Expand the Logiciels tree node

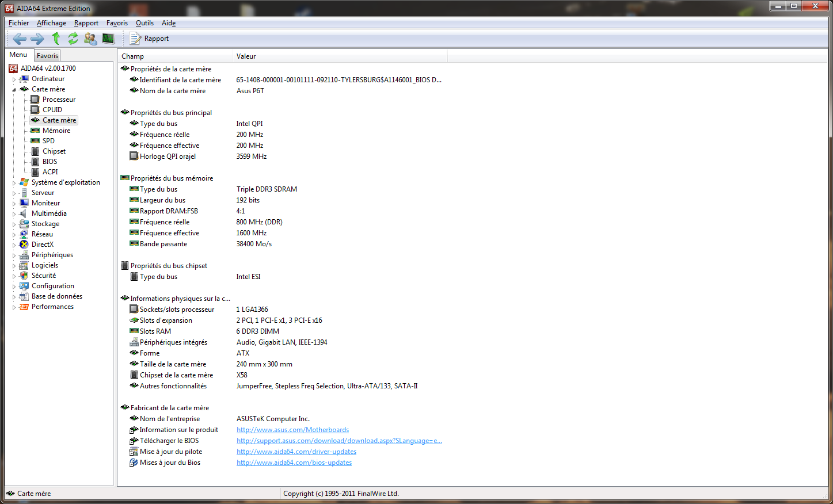[x=14, y=266]
